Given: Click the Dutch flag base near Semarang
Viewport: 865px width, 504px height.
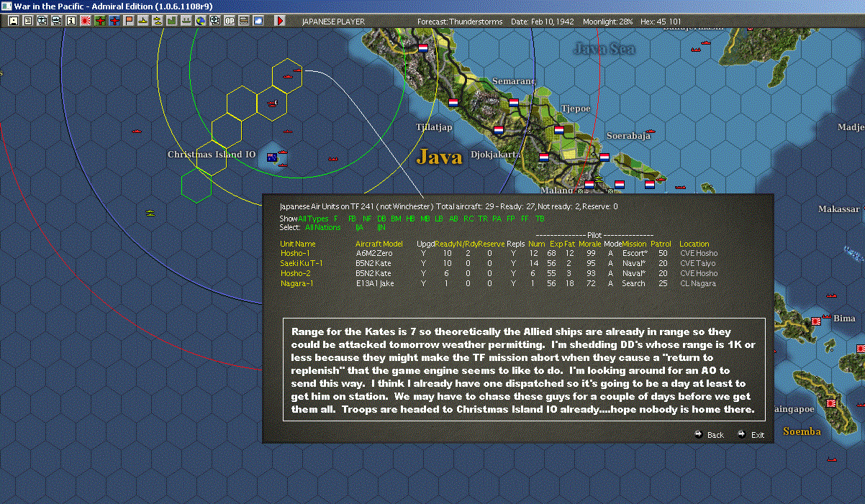Looking at the screenshot, I should point(513,103).
